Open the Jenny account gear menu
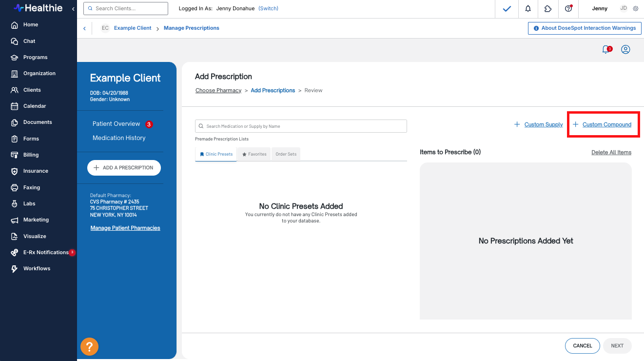Screen dimensions: 644x361 click(635, 9)
